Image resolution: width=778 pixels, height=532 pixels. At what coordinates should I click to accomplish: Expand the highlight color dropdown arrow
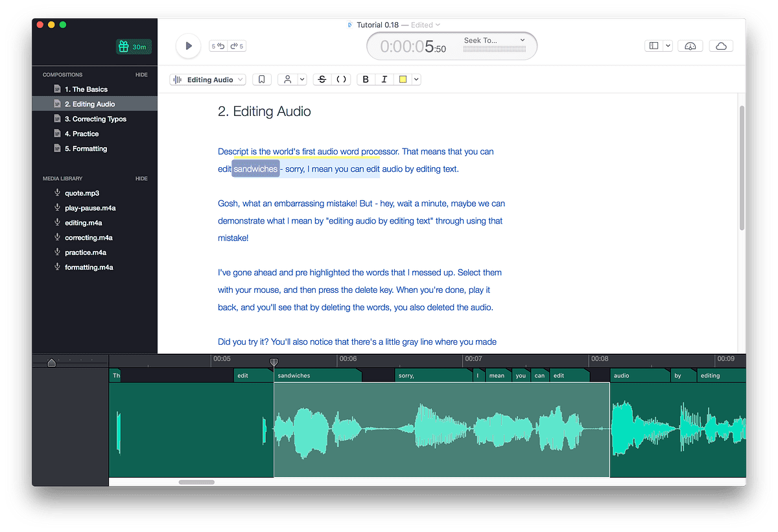click(x=416, y=80)
